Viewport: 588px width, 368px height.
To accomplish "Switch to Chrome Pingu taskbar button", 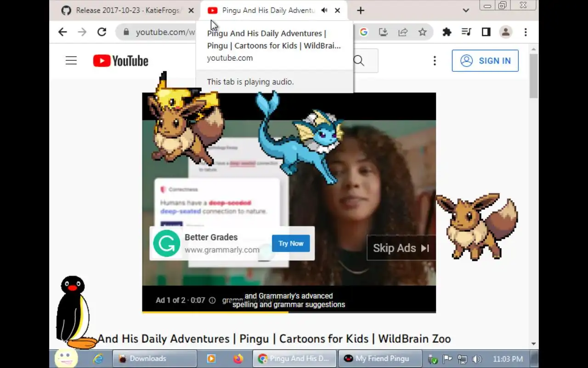I will click(x=294, y=359).
